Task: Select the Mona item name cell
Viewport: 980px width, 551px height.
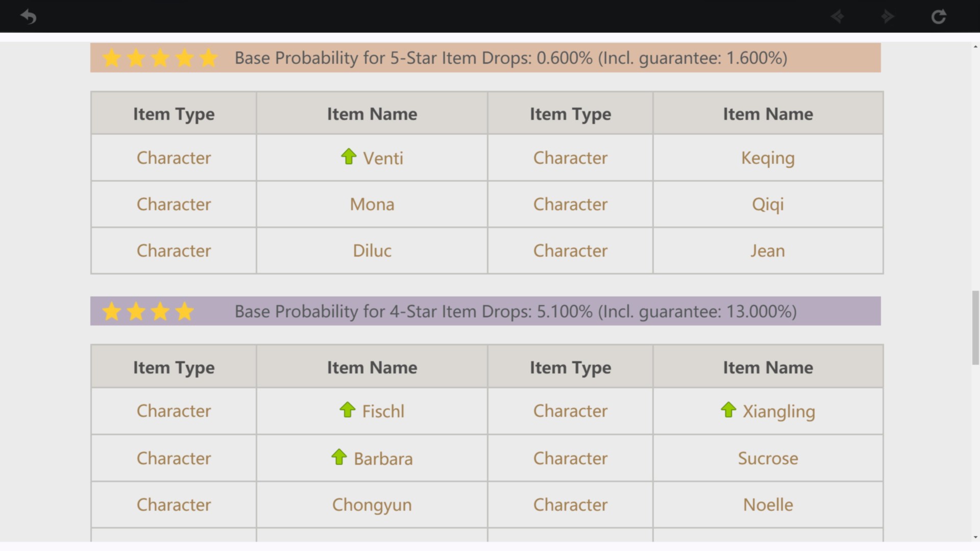Action: tap(372, 205)
